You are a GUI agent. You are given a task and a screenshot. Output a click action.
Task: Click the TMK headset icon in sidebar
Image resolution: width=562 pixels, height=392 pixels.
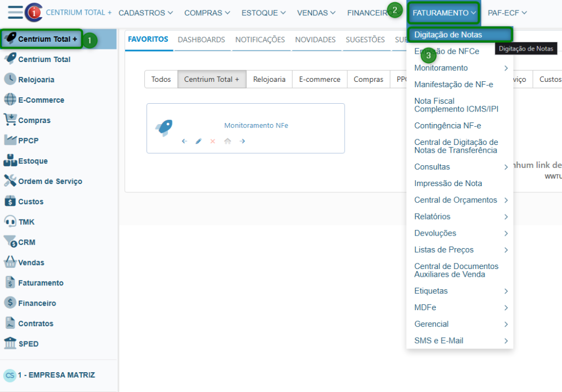coord(10,221)
